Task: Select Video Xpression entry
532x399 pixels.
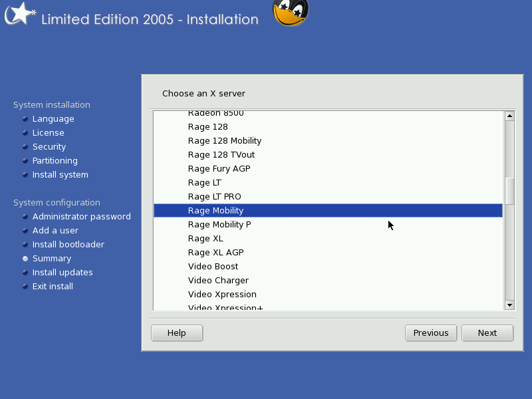Action: coord(328,294)
